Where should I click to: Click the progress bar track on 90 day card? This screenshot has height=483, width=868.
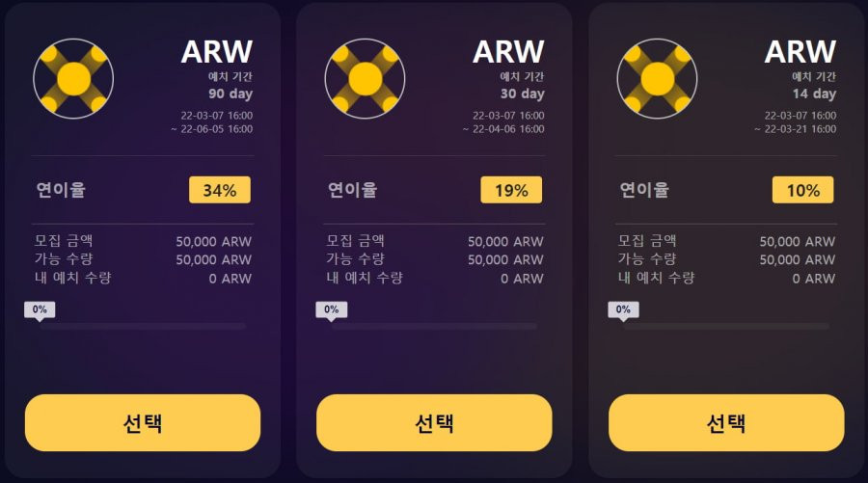[143, 327]
